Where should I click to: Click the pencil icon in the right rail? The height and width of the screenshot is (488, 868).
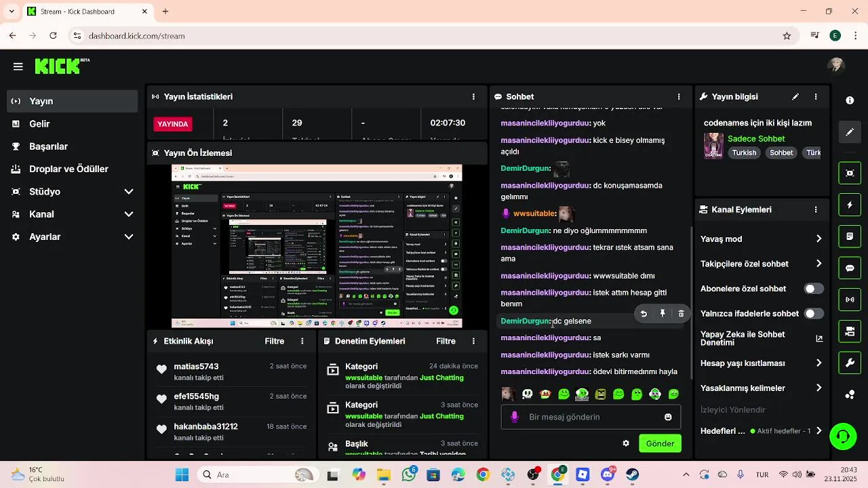(850, 132)
